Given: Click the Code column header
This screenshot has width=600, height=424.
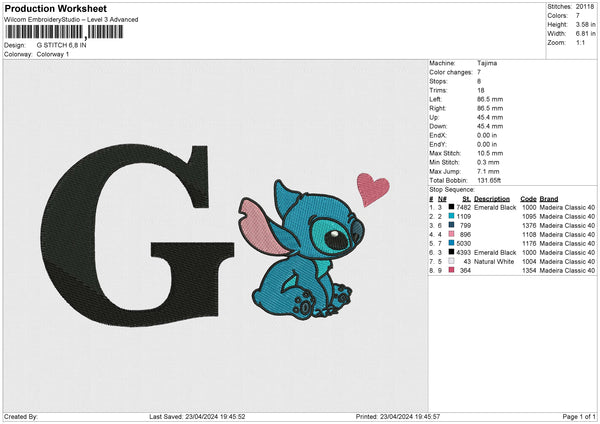Looking at the screenshot, I should pyautogui.click(x=529, y=198).
